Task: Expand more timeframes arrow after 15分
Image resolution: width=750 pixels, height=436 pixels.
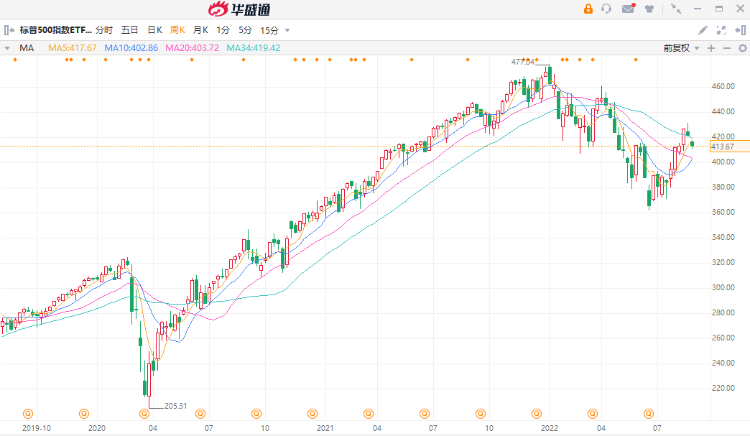Action: pos(288,31)
